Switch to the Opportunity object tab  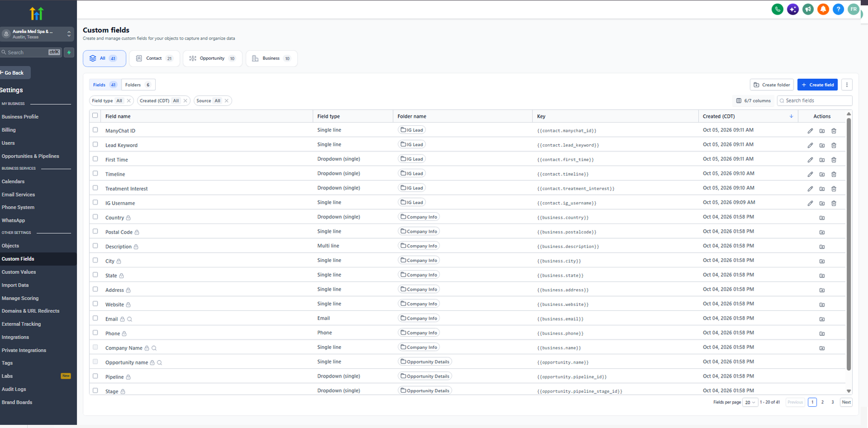point(212,59)
